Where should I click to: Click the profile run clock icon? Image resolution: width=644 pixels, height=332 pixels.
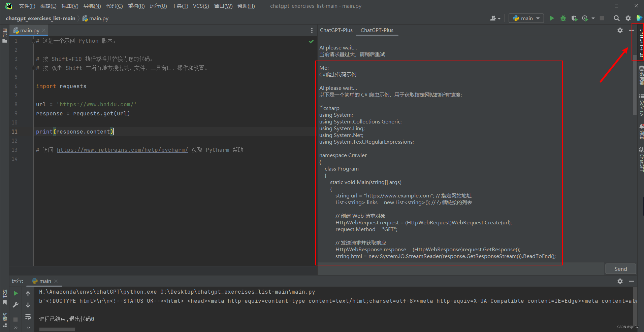[585, 18]
